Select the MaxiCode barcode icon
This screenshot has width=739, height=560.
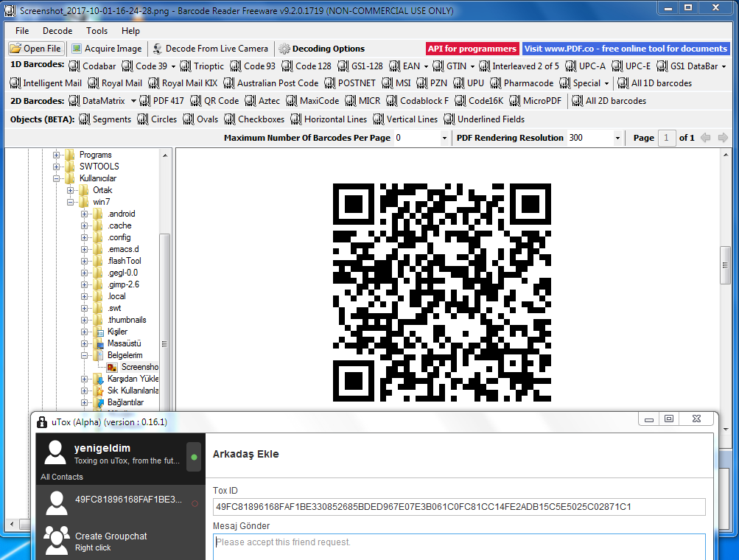(292, 101)
